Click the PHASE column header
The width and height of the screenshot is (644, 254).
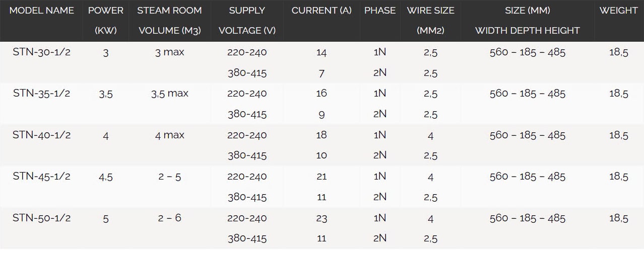[x=380, y=11]
